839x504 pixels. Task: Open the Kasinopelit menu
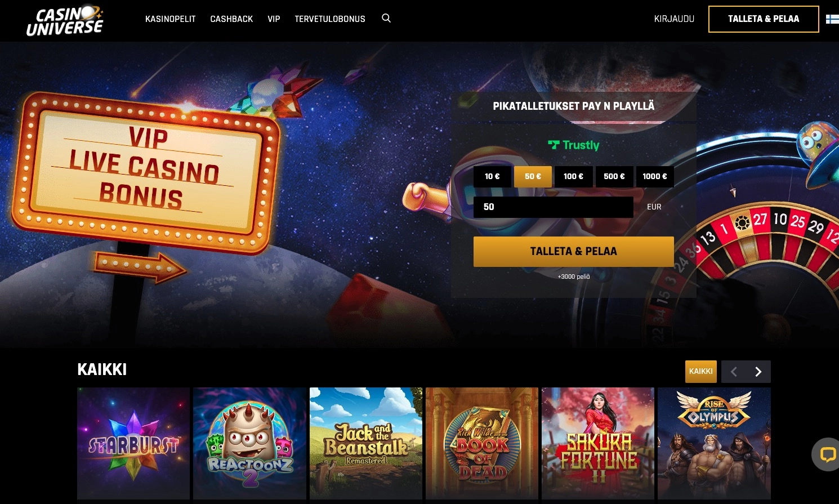tap(171, 19)
